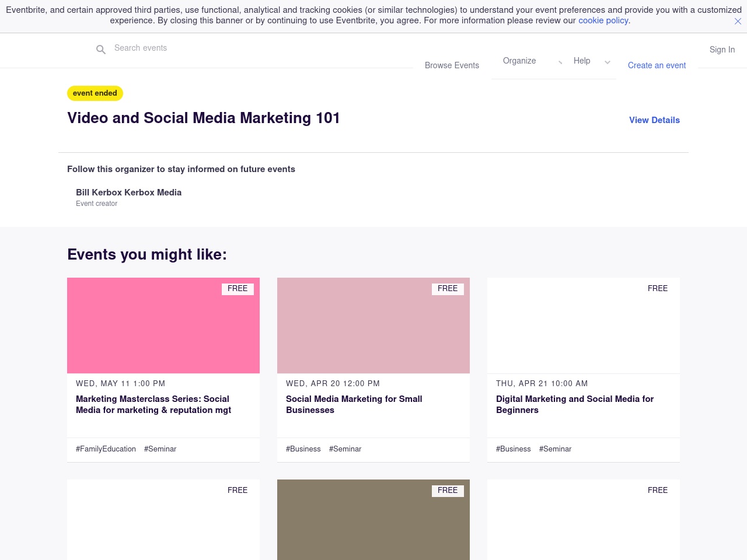Click #Seminar tag on the Small Businesses card

(x=345, y=449)
